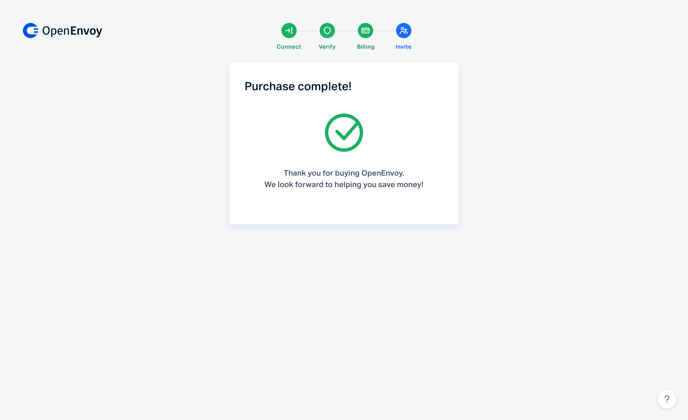Go to the Billing step card icon
Viewport: 688px width, 420px height.
(366, 31)
